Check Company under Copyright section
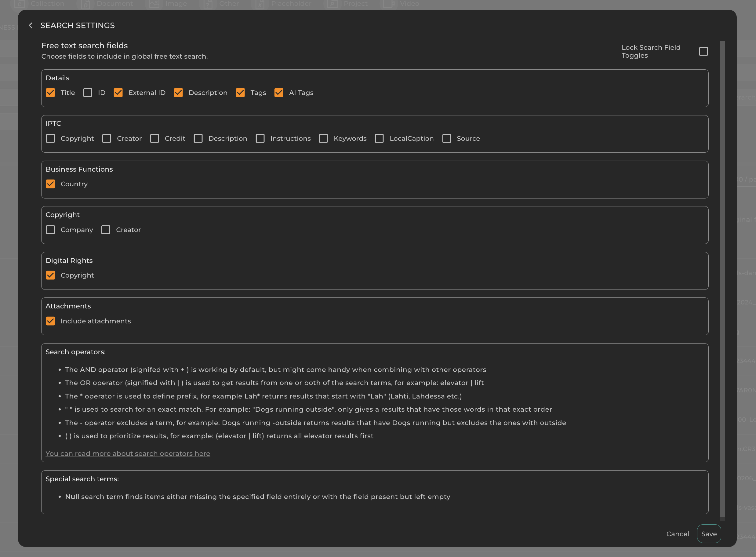The width and height of the screenshot is (756, 557). (x=50, y=230)
